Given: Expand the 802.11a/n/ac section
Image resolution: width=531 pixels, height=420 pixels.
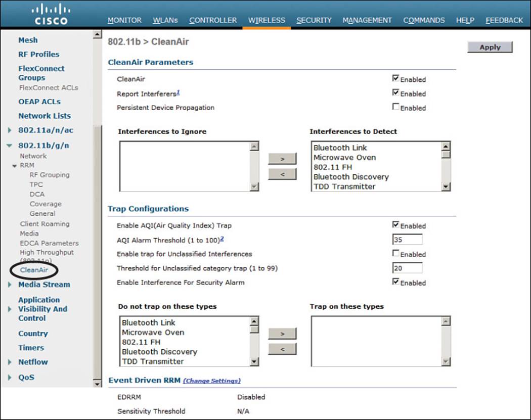Looking at the screenshot, I should coord(10,130).
